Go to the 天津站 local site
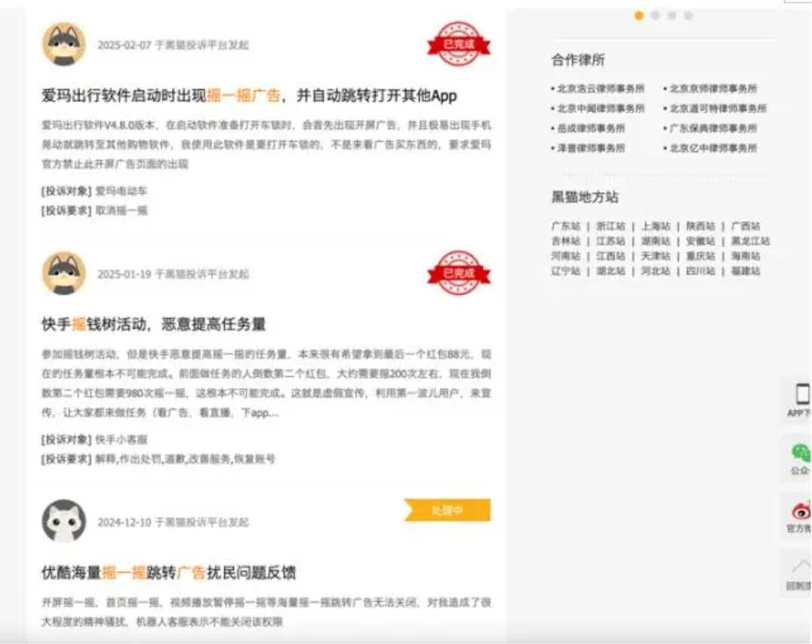 click(656, 256)
